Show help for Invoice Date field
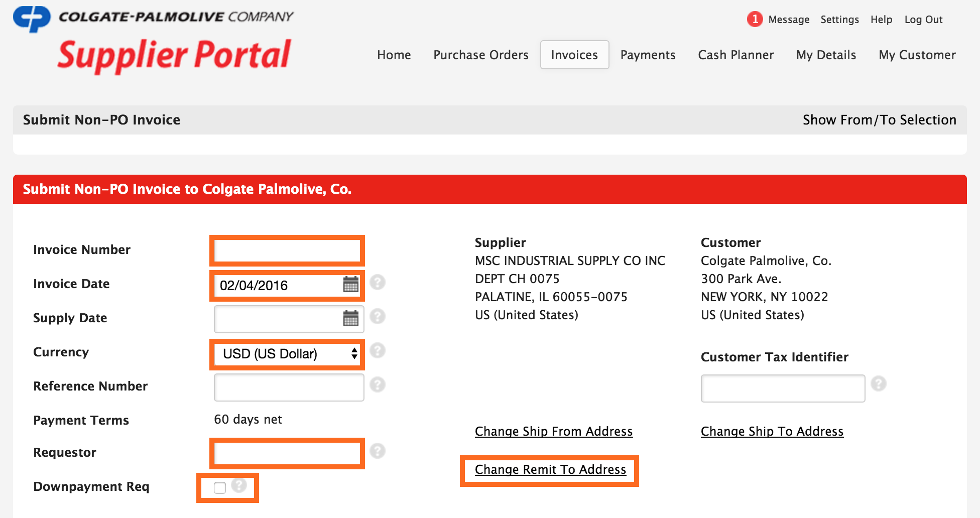980x518 pixels. [x=378, y=282]
